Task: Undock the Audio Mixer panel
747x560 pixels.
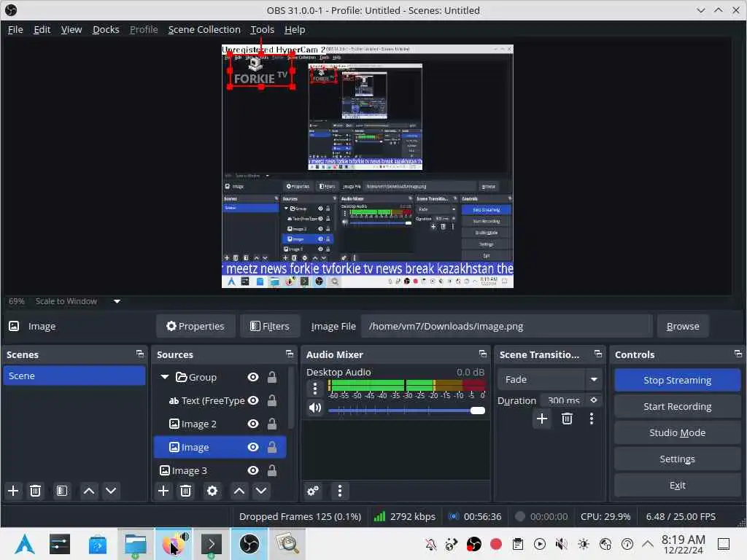Action: 483,354
